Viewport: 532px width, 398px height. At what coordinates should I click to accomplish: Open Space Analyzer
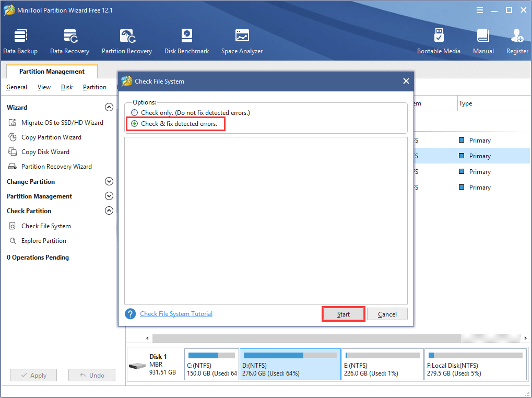tap(242, 41)
